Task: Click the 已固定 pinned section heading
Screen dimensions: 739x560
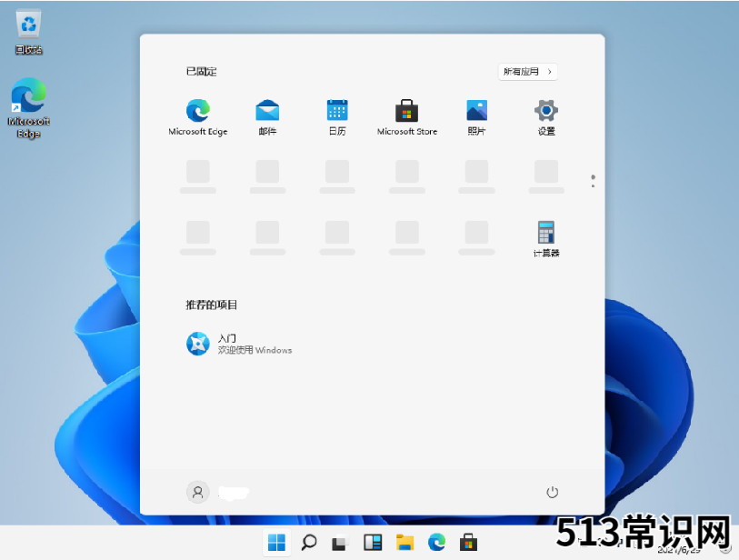Action: [x=201, y=72]
